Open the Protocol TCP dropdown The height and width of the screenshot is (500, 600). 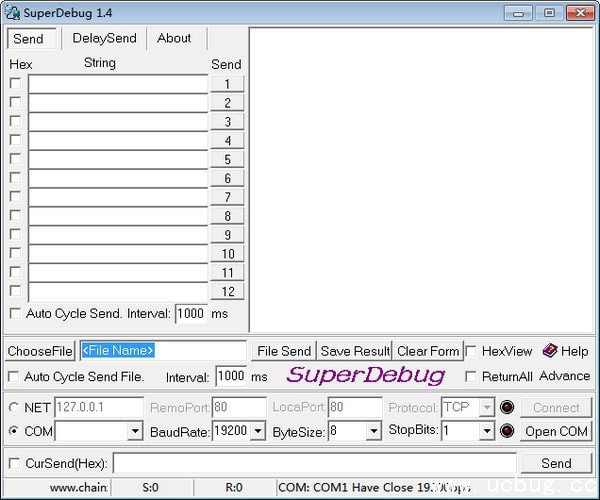[486, 407]
